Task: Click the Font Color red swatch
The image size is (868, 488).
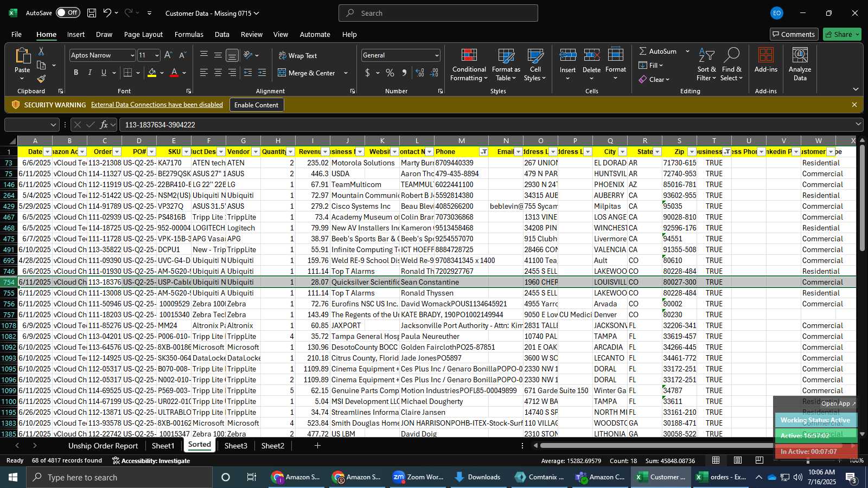Action: pyautogui.click(x=174, y=73)
